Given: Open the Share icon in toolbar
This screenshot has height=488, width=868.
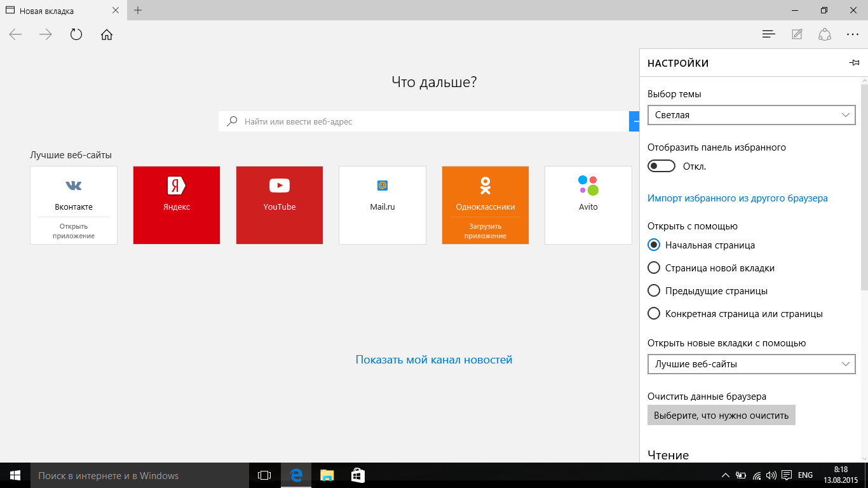Looking at the screenshot, I should click(825, 34).
